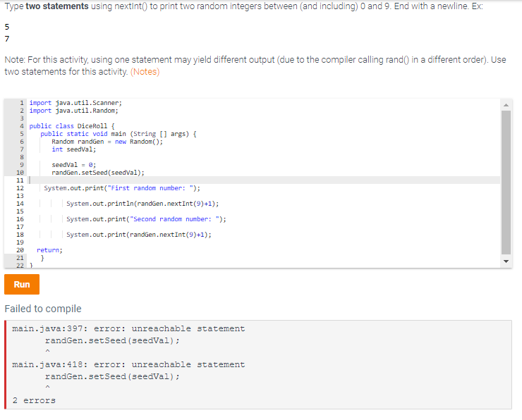Place cursor on empty line 11
This screenshot has height=420, width=522.
pyautogui.click(x=263, y=180)
